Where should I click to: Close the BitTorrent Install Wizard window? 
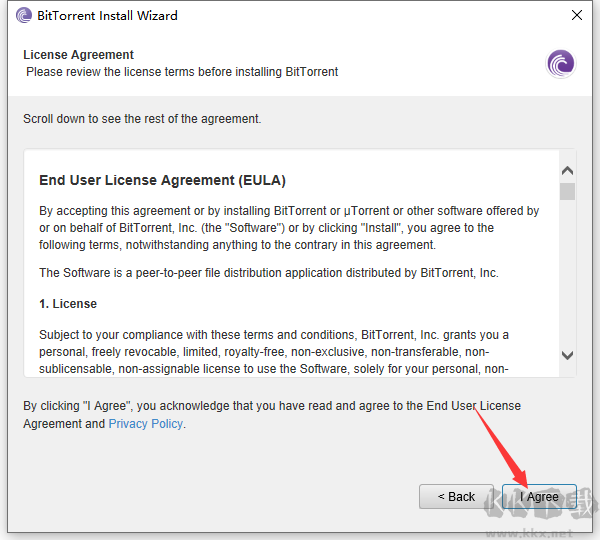point(577,15)
